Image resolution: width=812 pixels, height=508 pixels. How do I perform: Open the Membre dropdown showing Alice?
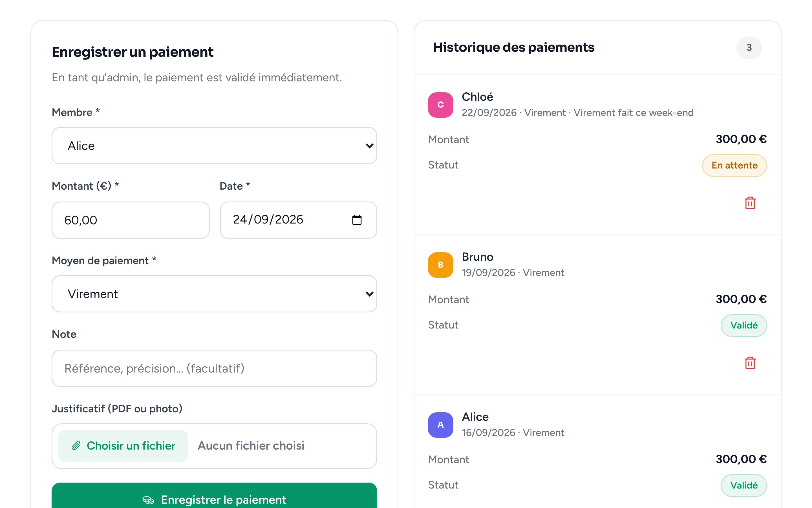214,145
